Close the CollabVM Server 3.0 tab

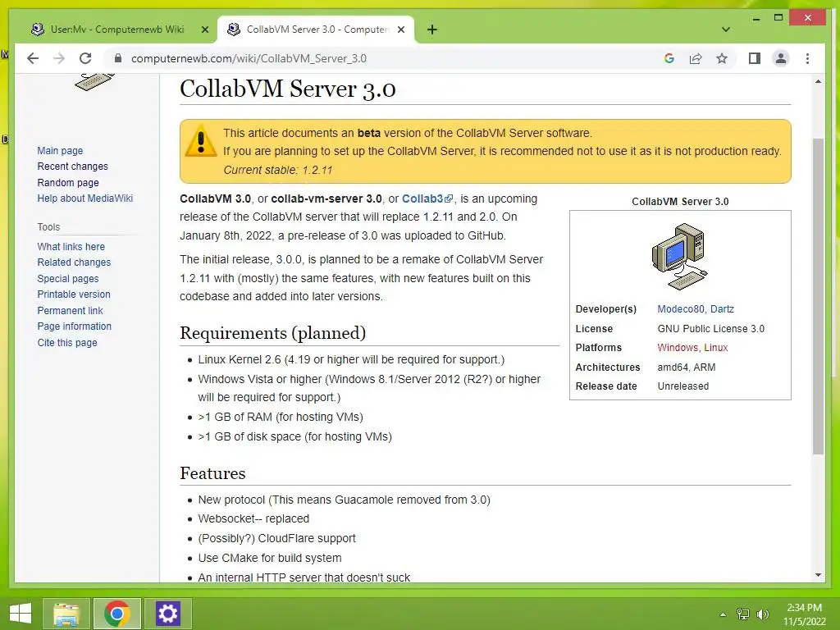pos(400,30)
